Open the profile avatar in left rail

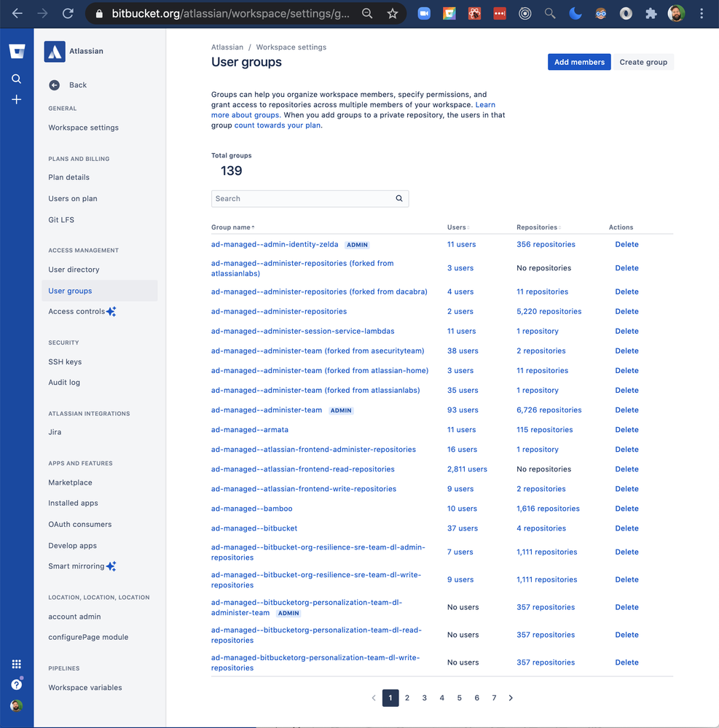16,705
